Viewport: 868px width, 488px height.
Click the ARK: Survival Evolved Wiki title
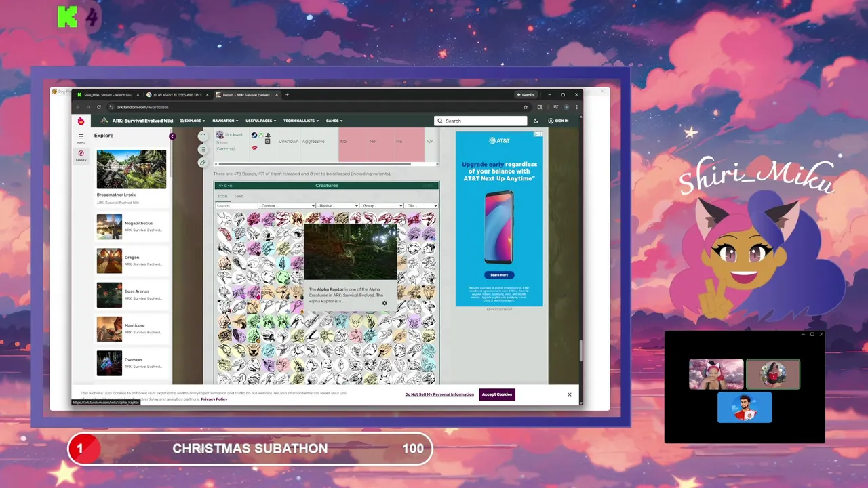point(142,121)
